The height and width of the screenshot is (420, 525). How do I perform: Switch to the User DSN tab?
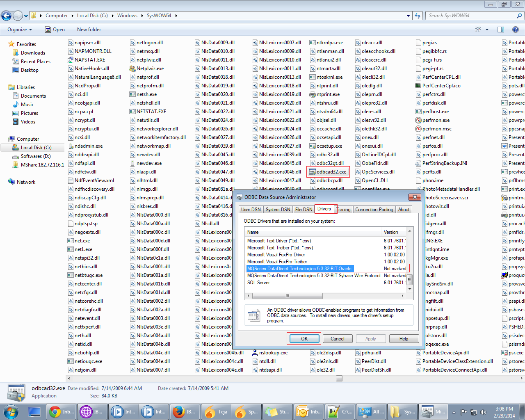(x=251, y=210)
